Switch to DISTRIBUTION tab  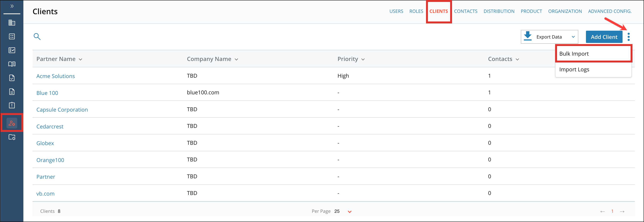[x=499, y=11]
